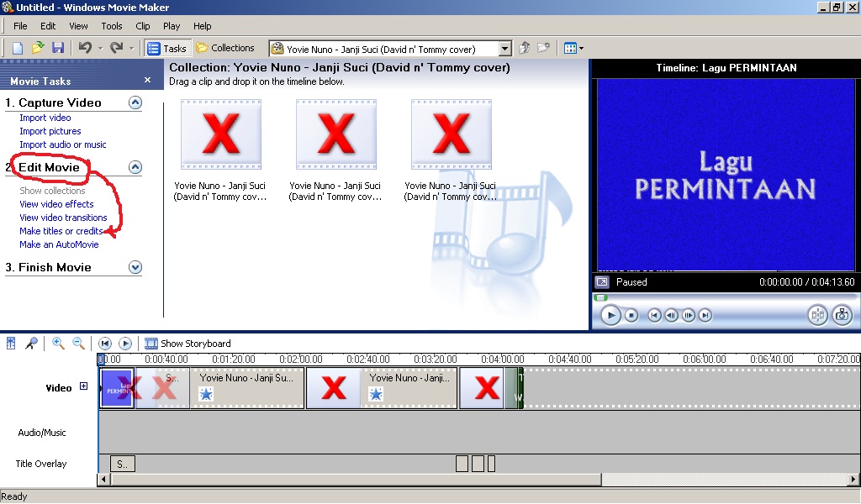Step to previous frame
Image resolution: width=861 pixels, height=504 pixels.
(671, 315)
